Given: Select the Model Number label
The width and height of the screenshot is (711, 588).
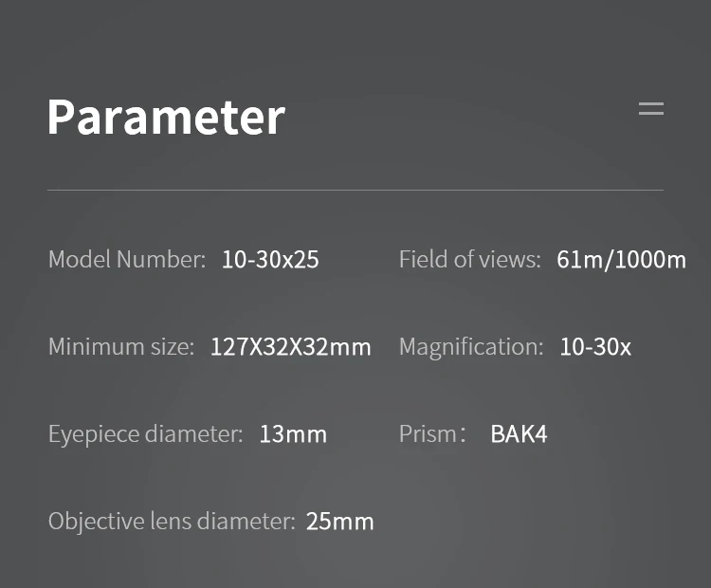Looking at the screenshot, I should pyautogui.click(x=127, y=260).
